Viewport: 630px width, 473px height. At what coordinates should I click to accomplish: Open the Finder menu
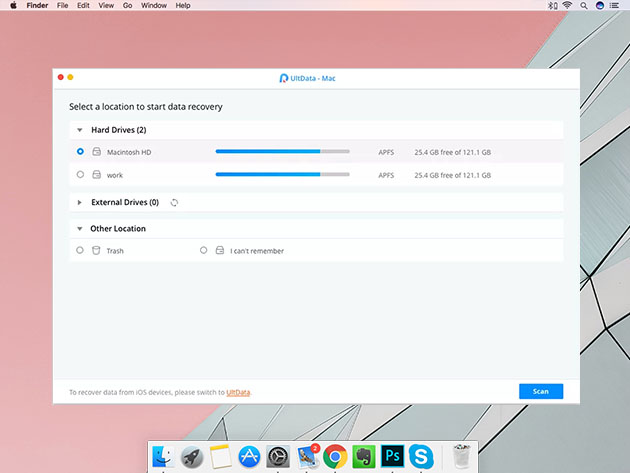[37, 5]
